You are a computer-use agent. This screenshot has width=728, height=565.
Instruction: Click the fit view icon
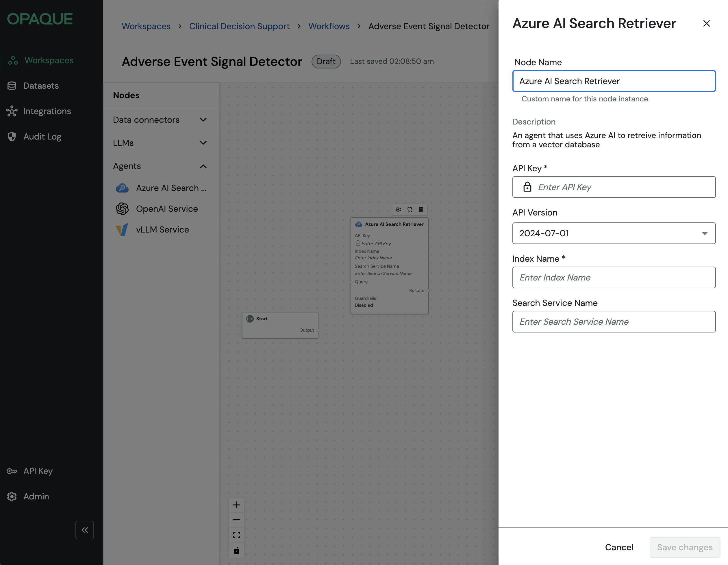pyautogui.click(x=236, y=535)
